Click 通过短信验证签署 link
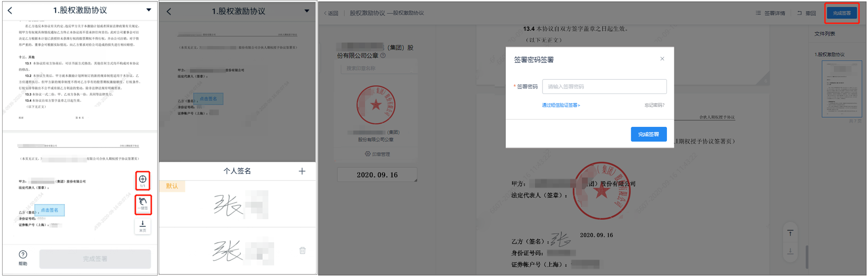The image size is (868, 278). pos(561,105)
